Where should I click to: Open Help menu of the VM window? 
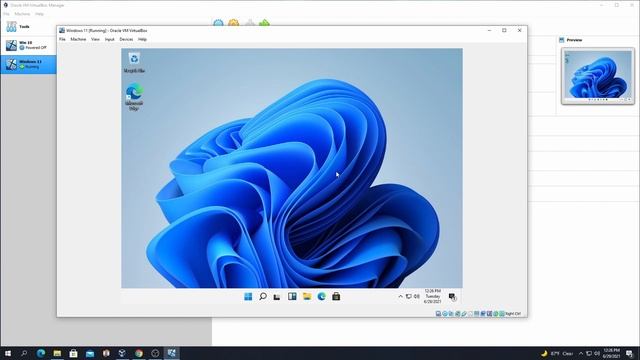(142, 39)
